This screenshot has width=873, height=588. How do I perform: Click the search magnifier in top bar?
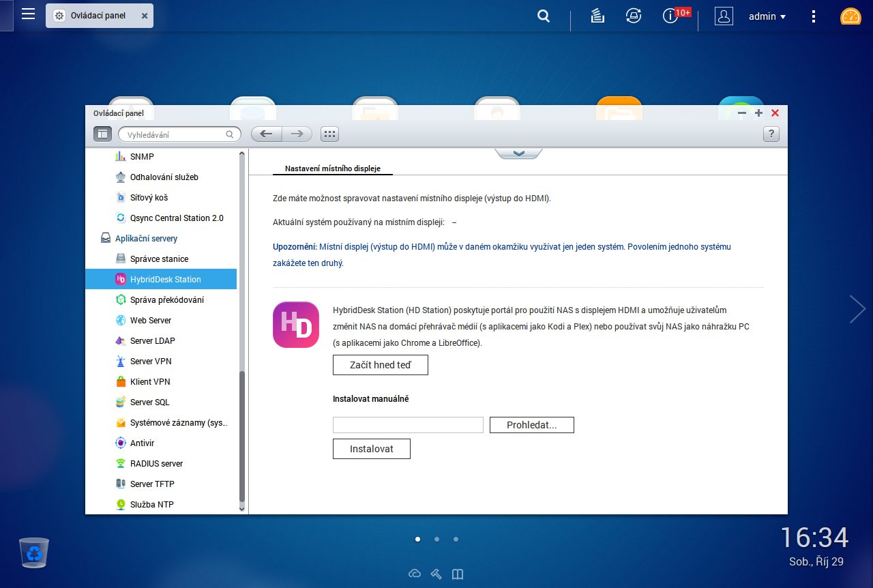(x=544, y=16)
